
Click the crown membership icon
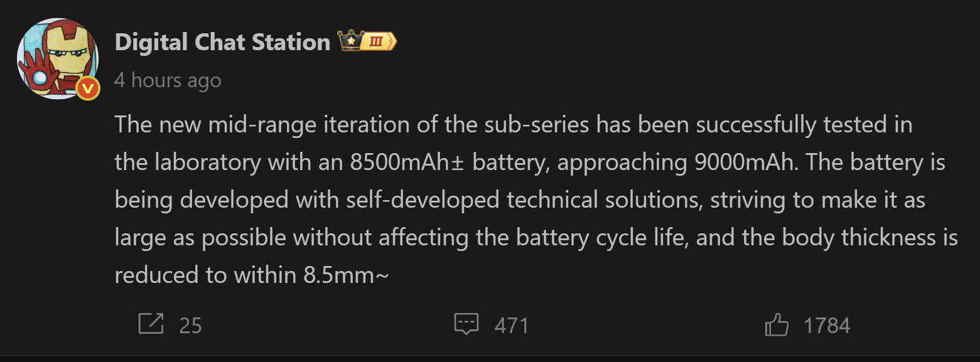coord(349,42)
